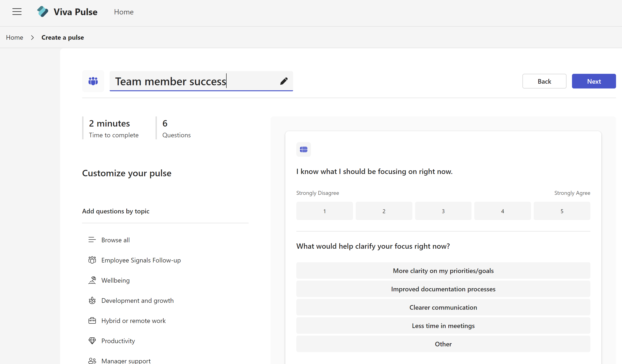Click the Back button to return

click(544, 81)
